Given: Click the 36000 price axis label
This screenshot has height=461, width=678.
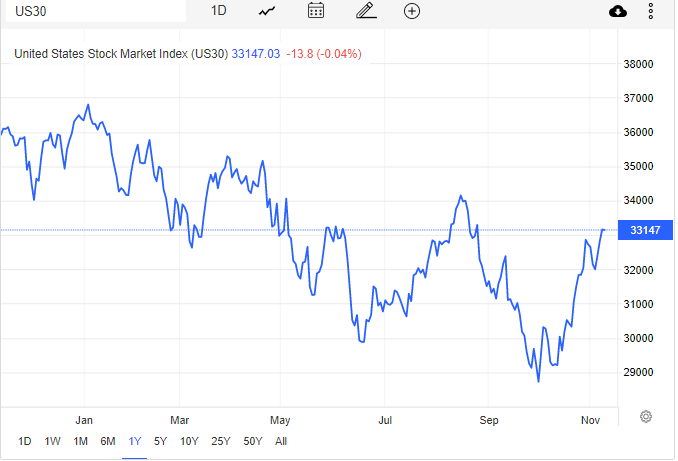Looking at the screenshot, I should 638,132.
